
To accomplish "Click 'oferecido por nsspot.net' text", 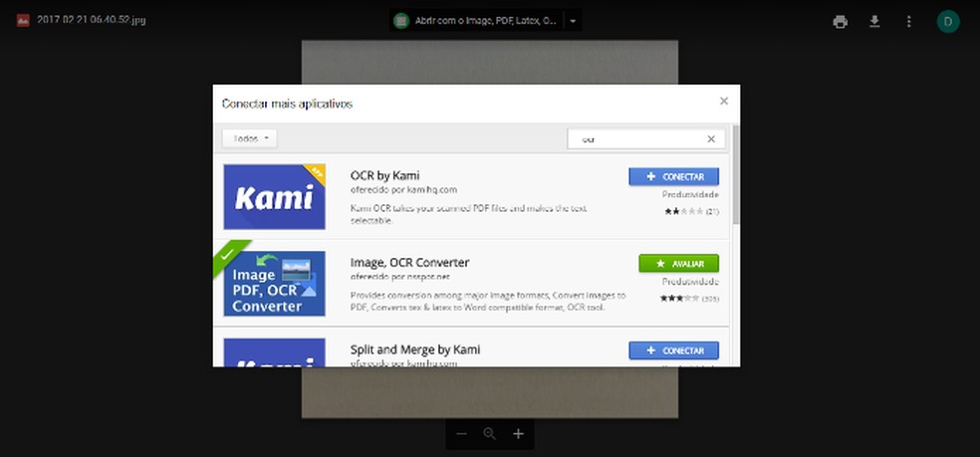I will [x=400, y=277].
